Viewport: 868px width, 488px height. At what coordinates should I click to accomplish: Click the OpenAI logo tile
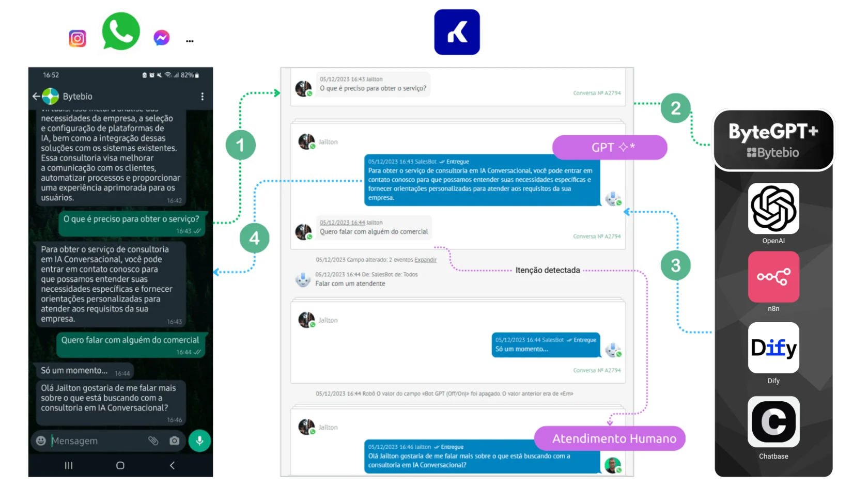point(773,208)
